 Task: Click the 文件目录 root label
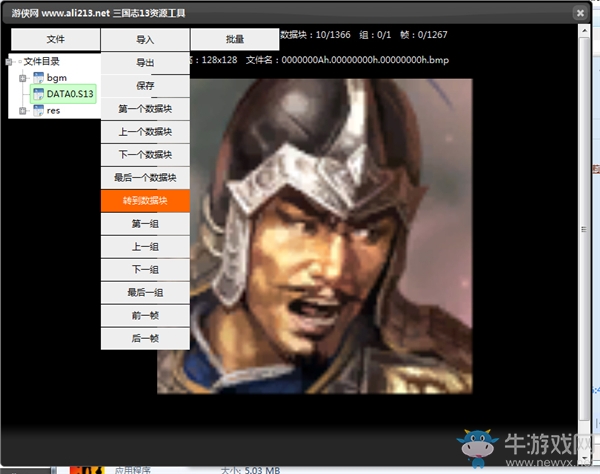pos(41,62)
